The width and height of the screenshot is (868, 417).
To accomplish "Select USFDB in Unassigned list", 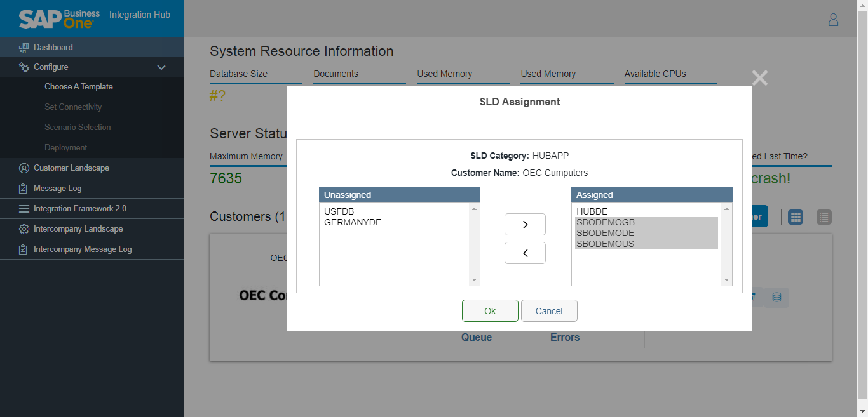I will click(x=339, y=211).
